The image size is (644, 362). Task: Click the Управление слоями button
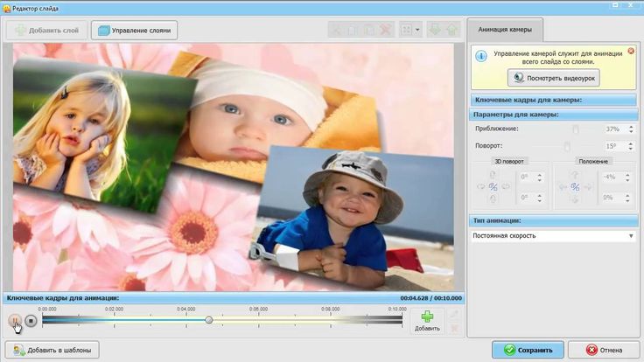coord(134,31)
